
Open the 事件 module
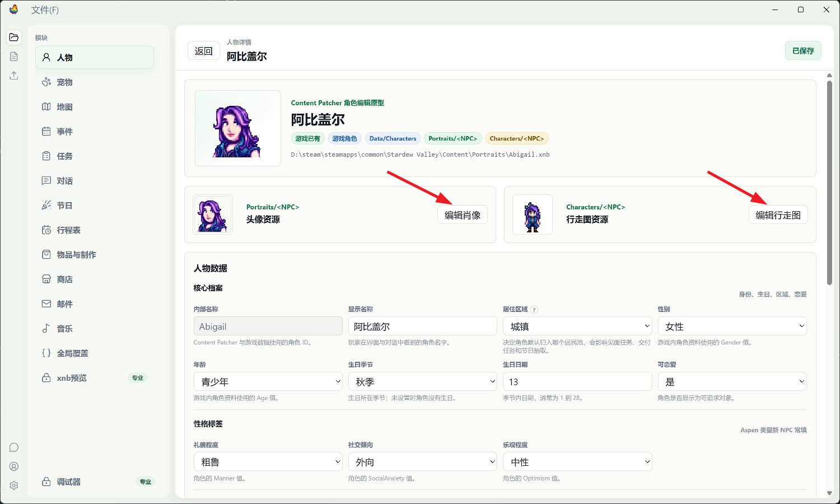95,132
